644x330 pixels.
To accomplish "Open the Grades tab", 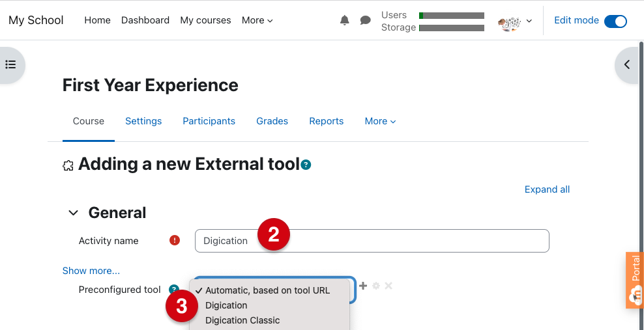I will (272, 121).
